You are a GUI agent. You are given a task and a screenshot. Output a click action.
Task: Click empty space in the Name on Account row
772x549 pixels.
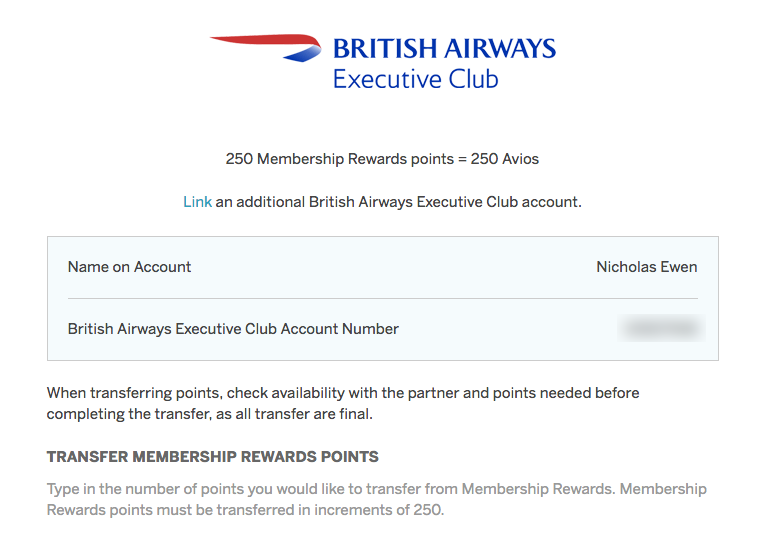click(390, 267)
